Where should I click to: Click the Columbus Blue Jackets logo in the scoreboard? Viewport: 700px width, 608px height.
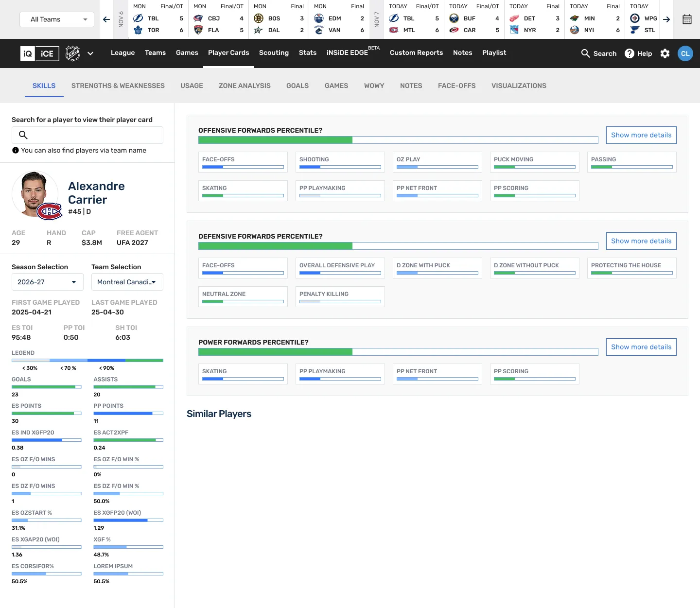(x=198, y=18)
